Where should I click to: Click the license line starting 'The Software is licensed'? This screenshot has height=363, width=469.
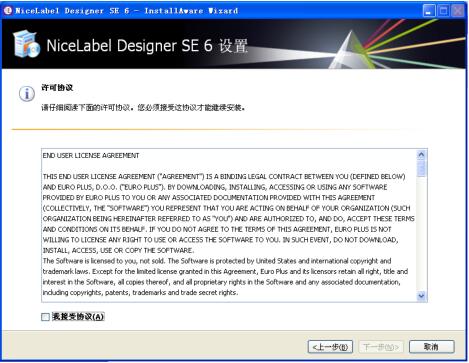[217, 261]
